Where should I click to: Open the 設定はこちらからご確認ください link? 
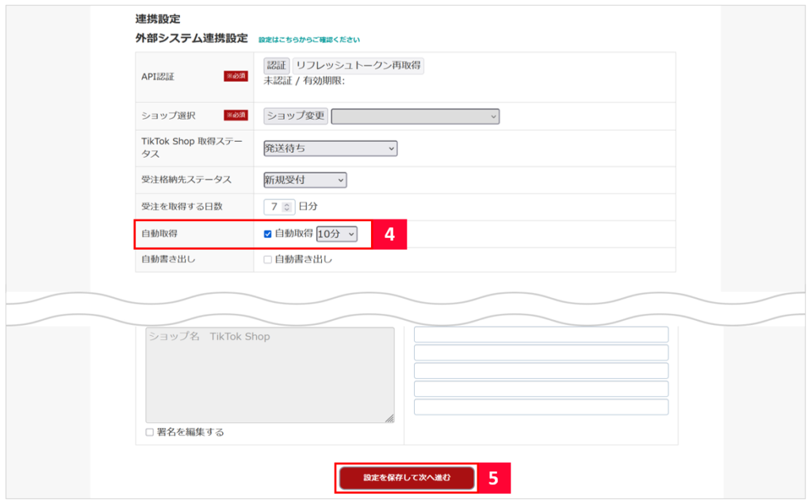click(x=308, y=40)
